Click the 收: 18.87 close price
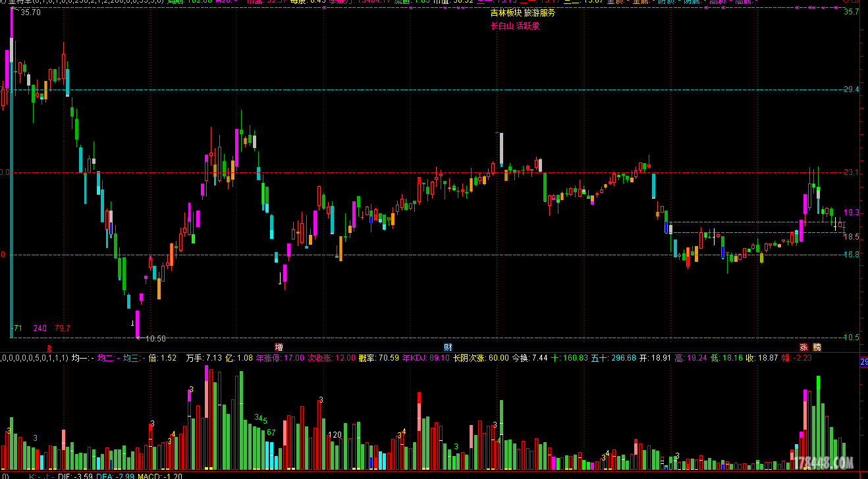The height and width of the screenshot is (479, 868). [x=762, y=358]
